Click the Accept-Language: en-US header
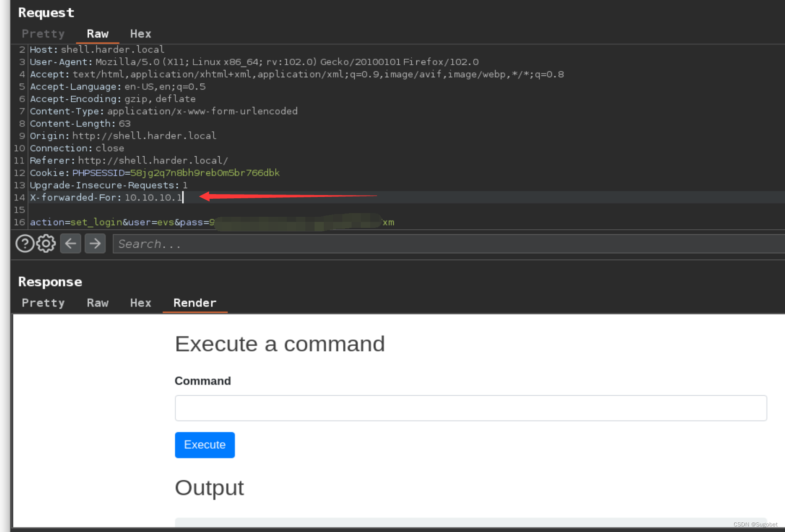Viewport: 785px width, 532px height. 118,86
